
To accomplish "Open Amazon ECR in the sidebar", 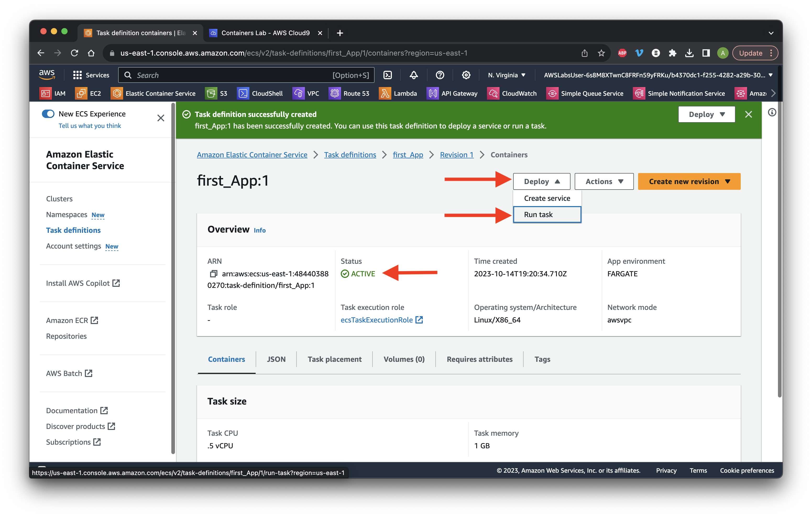I will (x=72, y=320).
